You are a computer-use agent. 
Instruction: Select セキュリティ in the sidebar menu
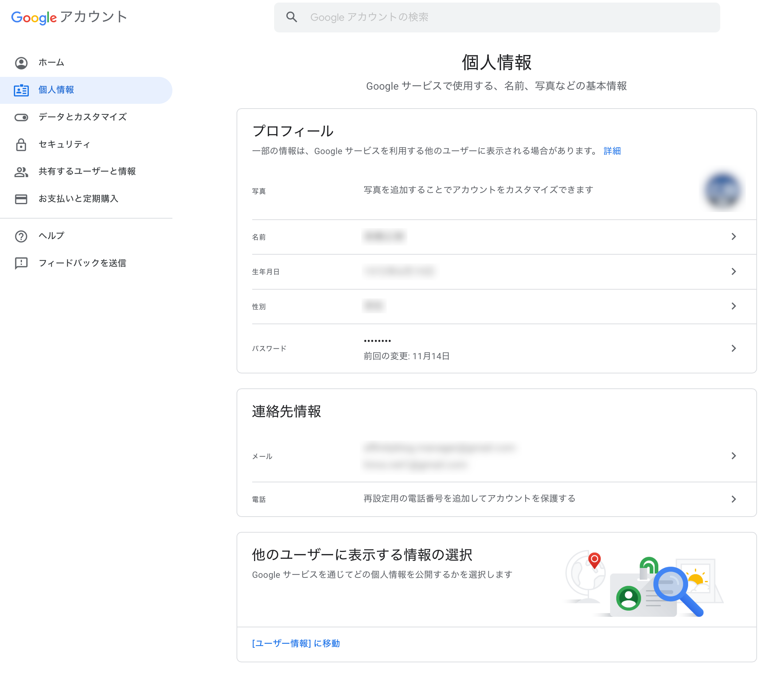(x=65, y=145)
